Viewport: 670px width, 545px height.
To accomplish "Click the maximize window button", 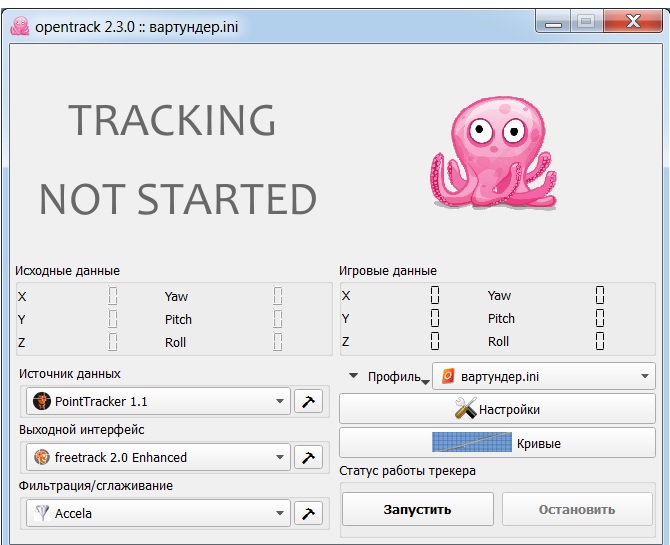I will (x=586, y=21).
